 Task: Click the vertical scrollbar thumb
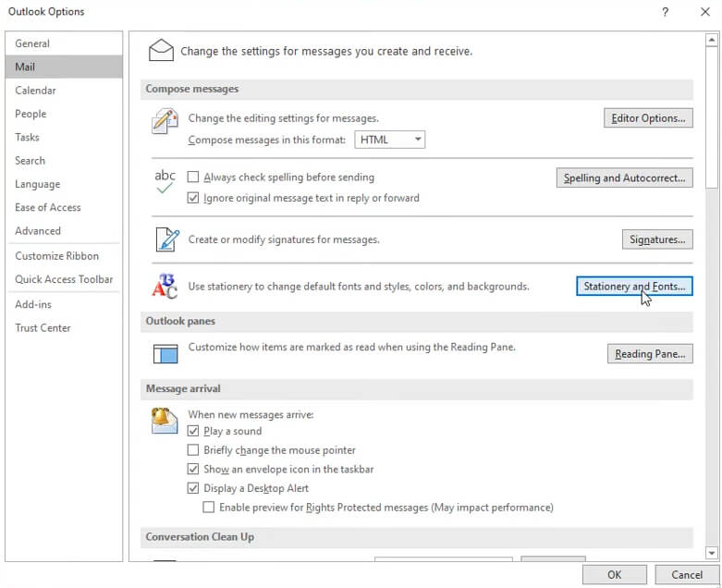(x=712, y=117)
